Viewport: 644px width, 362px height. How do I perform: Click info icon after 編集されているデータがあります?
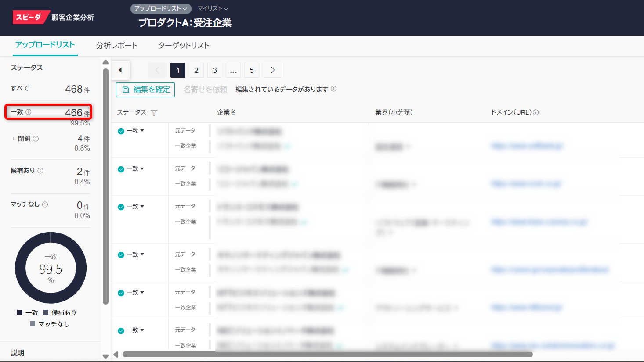coord(334,89)
